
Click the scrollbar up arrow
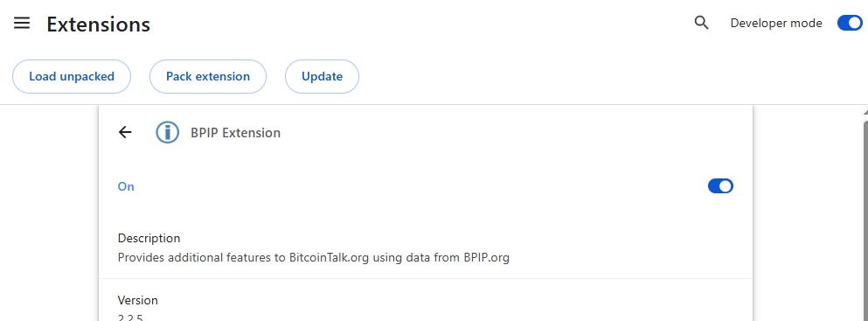pos(865,112)
